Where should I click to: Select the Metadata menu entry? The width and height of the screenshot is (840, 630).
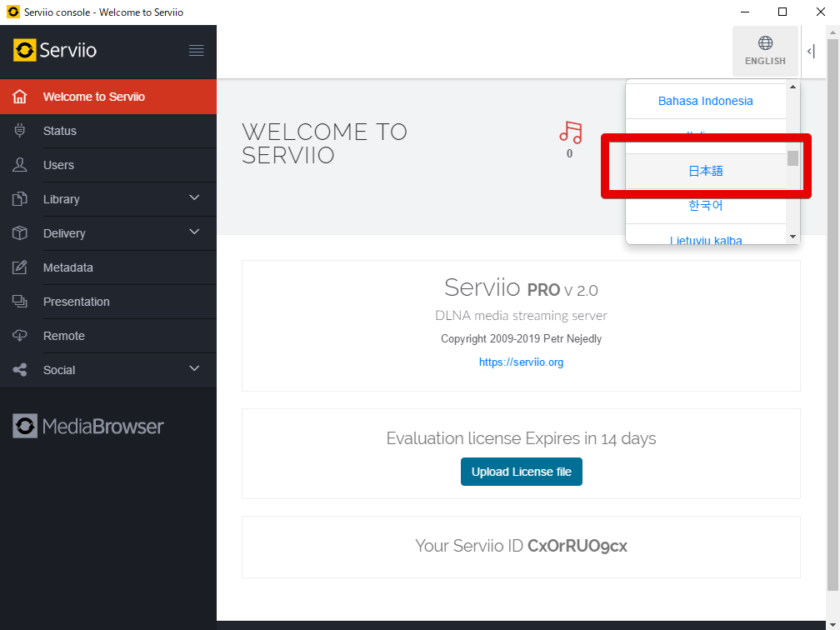point(108,267)
